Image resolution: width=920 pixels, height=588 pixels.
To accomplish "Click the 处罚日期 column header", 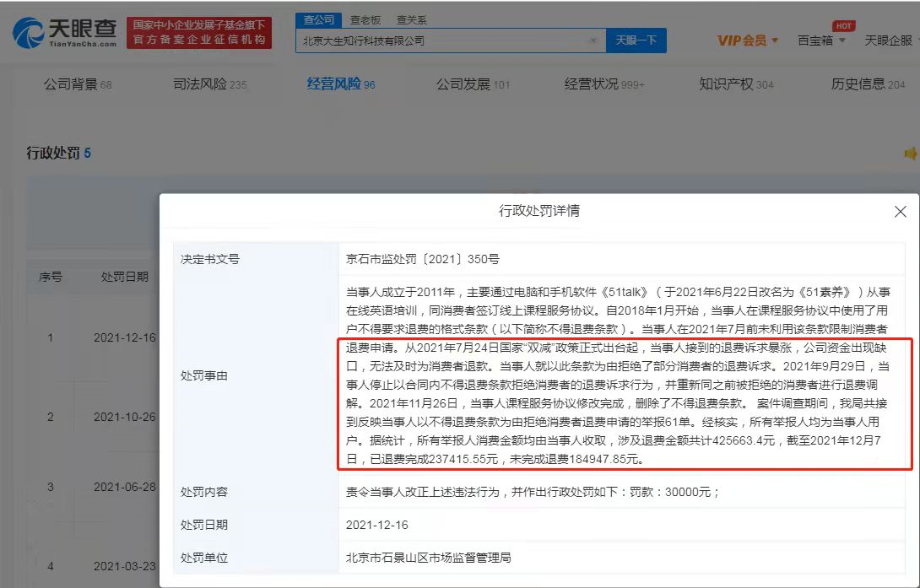I will point(124,277).
